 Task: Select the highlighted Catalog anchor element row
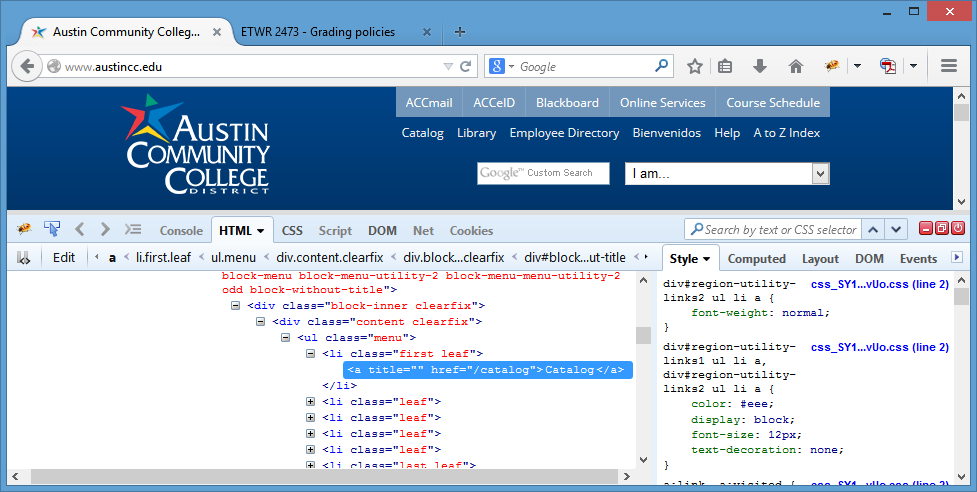coord(488,370)
